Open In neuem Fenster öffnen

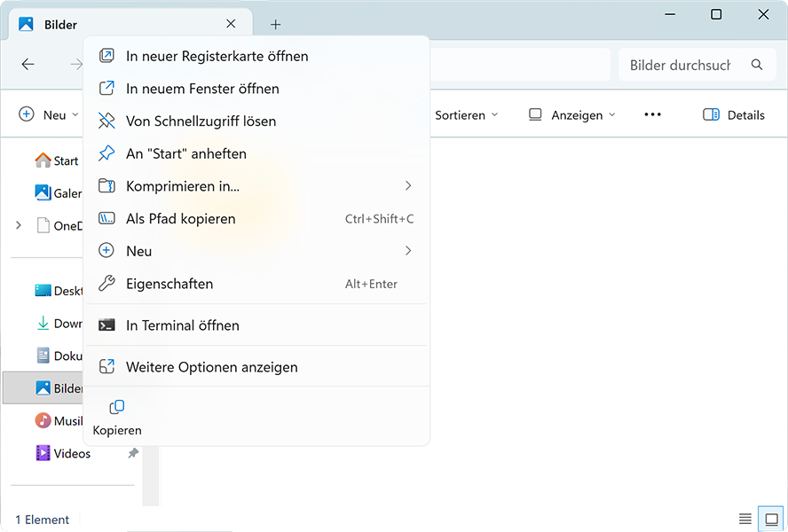tap(202, 89)
